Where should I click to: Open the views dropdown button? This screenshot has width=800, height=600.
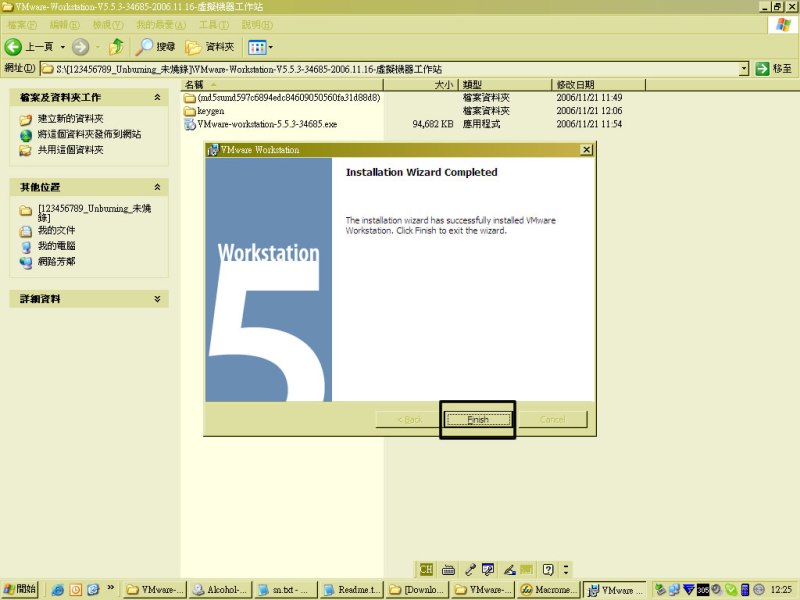[260, 47]
